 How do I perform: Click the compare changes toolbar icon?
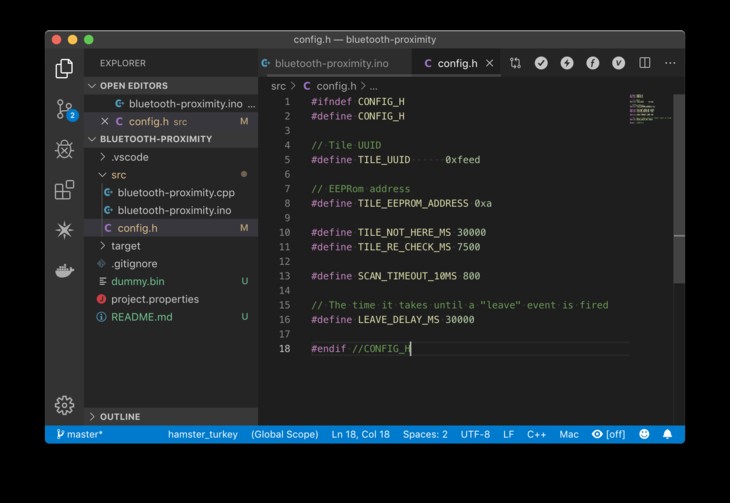tap(515, 63)
